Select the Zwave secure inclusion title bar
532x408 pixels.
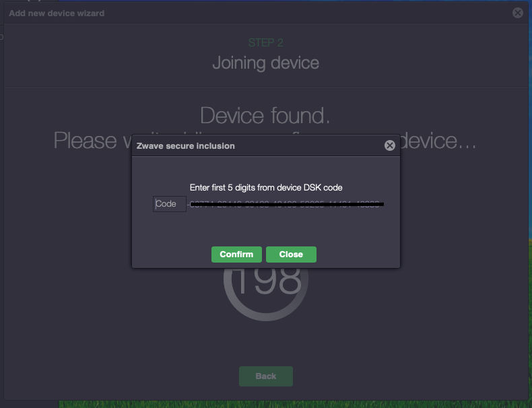(256, 145)
